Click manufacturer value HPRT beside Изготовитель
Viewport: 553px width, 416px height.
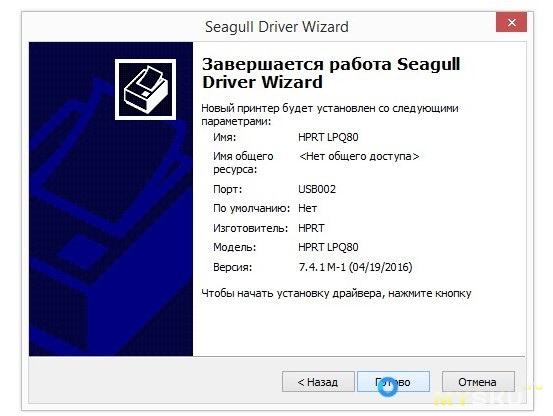tap(311, 228)
